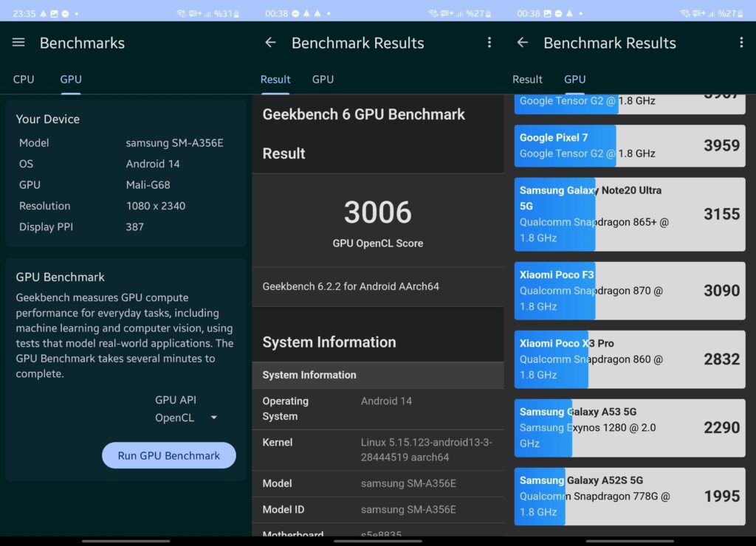Open the Xiaomi Poco X3 Pro result
This screenshot has height=546, width=756.
629,359
